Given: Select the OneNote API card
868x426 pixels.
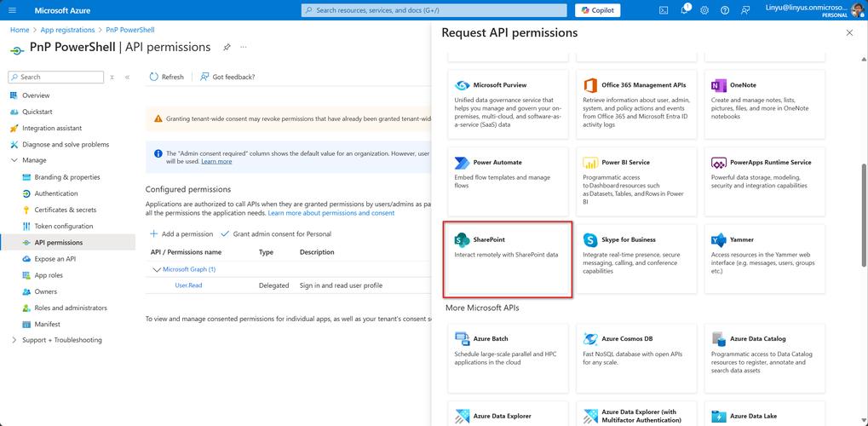Looking at the screenshot, I should pyautogui.click(x=765, y=104).
